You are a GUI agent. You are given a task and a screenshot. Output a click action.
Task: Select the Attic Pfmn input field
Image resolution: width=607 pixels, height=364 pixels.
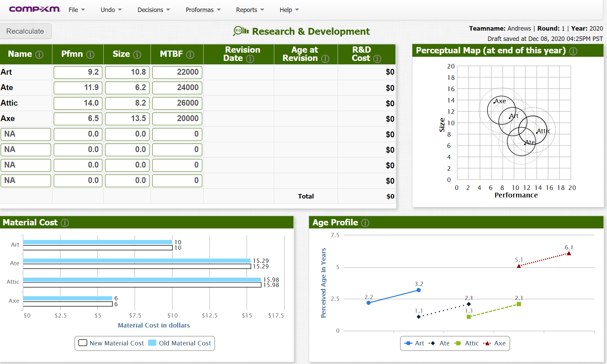click(x=78, y=103)
